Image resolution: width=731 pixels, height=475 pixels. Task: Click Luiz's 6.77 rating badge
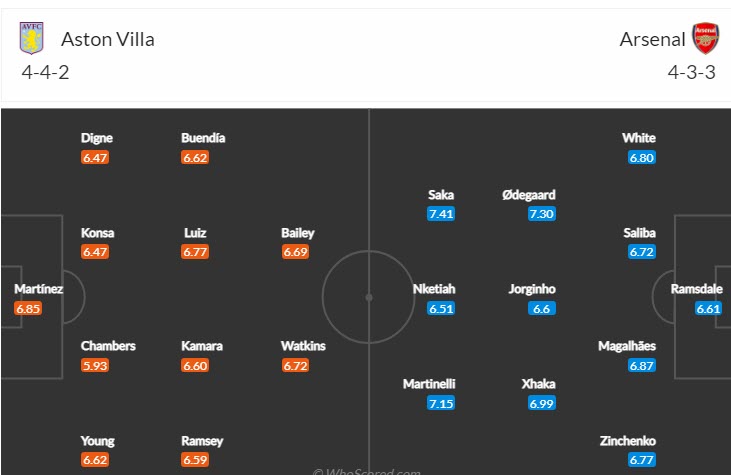[x=195, y=252]
